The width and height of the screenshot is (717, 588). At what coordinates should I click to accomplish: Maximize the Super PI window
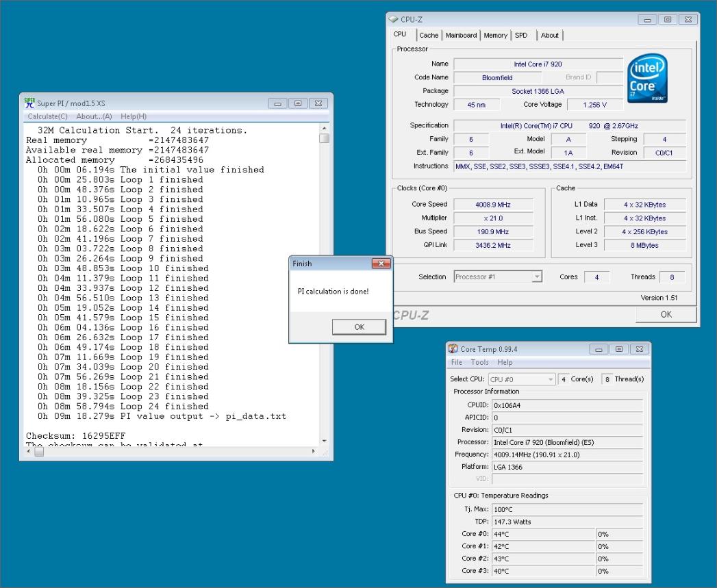(x=298, y=103)
